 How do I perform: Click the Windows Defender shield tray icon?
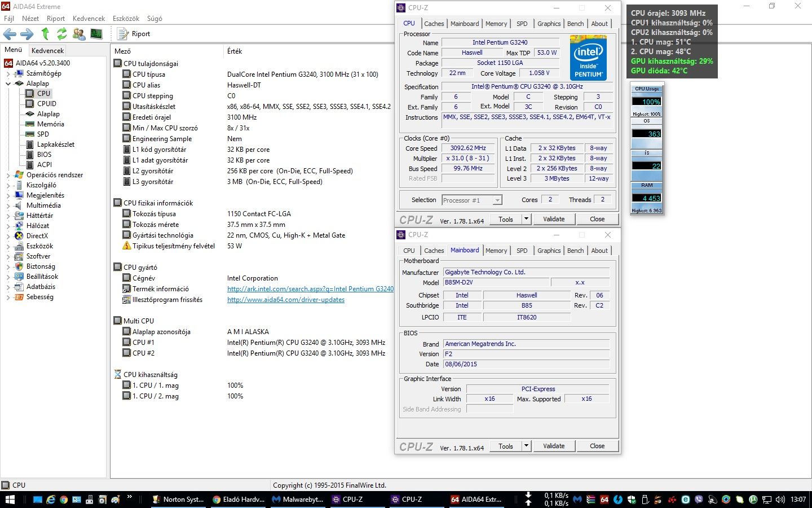point(632,500)
